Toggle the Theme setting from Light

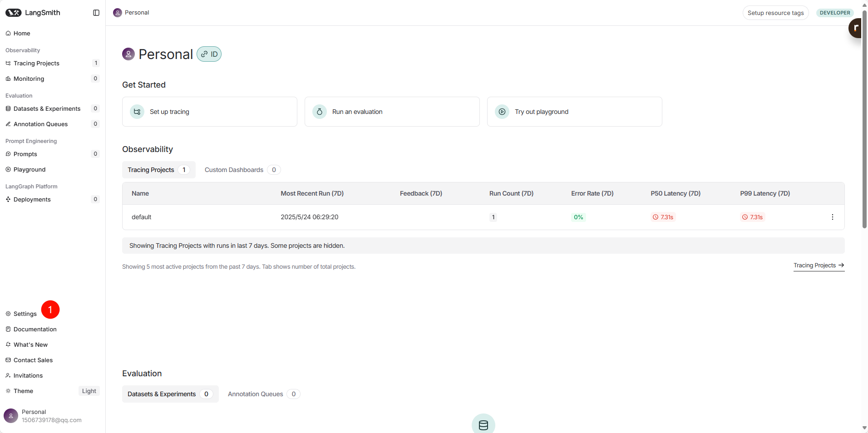click(89, 391)
